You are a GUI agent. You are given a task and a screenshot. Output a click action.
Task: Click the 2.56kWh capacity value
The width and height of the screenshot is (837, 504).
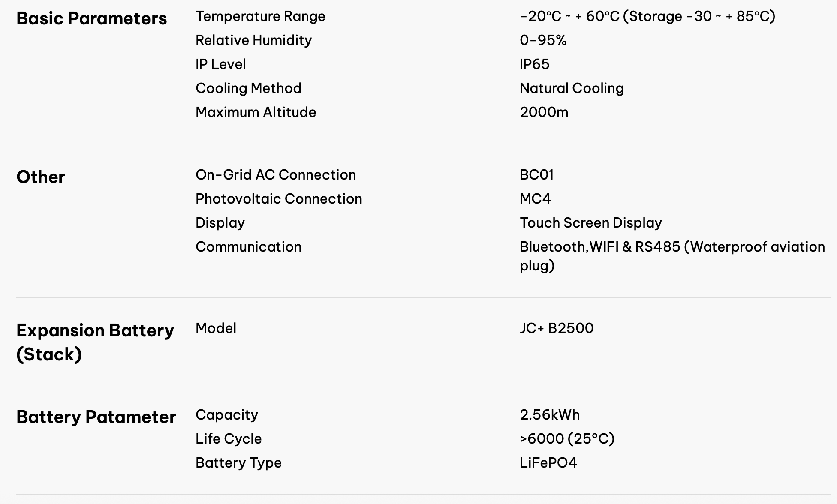(x=549, y=415)
